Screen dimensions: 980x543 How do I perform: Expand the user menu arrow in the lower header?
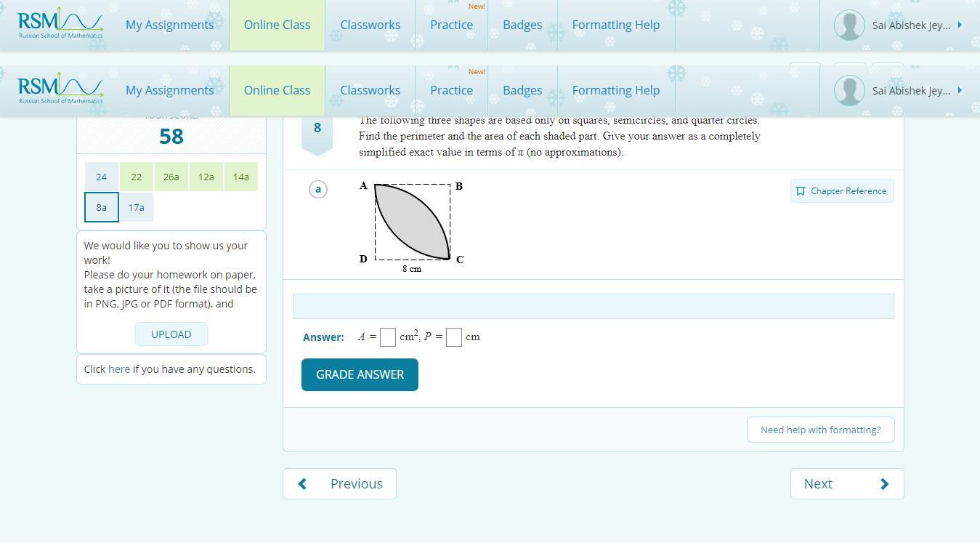tap(960, 90)
